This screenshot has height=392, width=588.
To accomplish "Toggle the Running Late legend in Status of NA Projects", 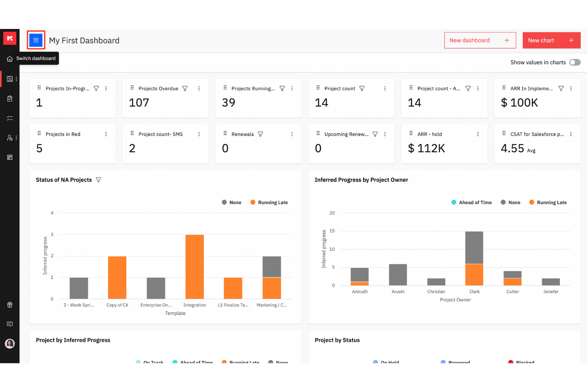I will point(269,203).
